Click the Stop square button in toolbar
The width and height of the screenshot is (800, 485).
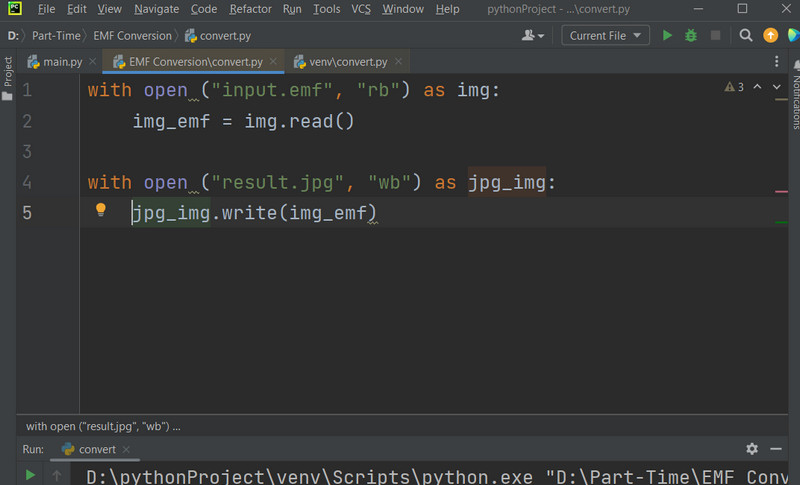[715, 35]
